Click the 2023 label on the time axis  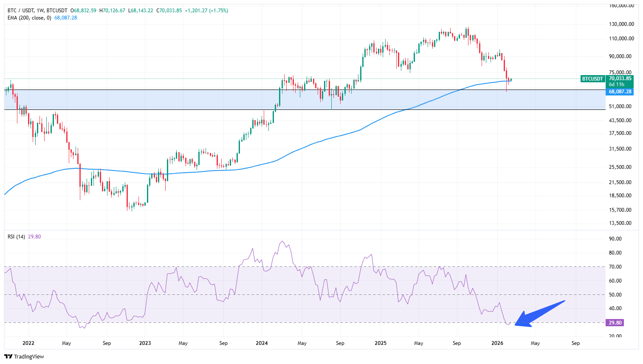click(145, 343)
